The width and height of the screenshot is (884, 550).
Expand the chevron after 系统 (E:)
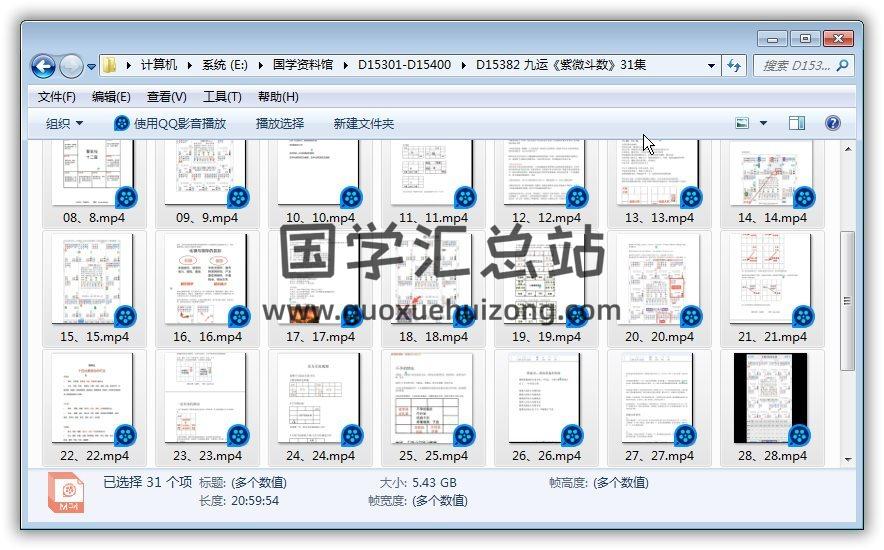tap(260, 65)
